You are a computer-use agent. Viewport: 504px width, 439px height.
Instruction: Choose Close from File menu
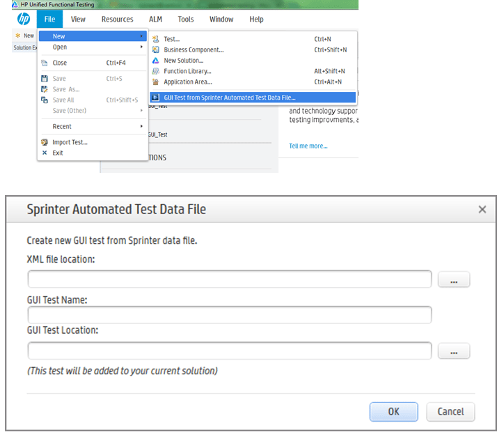point(93,63)
